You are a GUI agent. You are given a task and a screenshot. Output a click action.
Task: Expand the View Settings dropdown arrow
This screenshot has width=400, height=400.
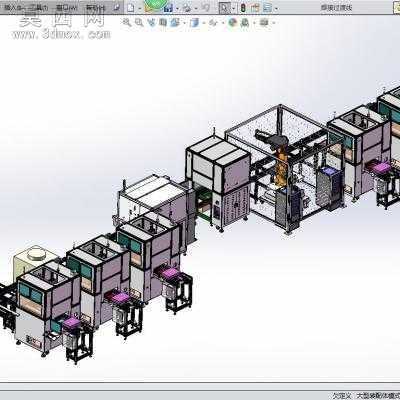[x=273, y=23]
